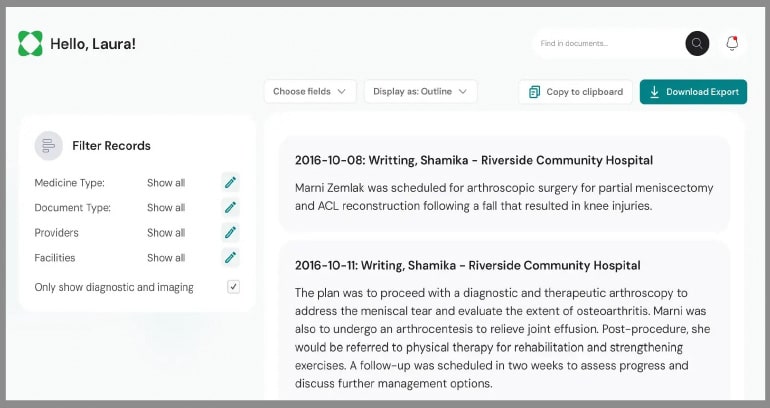Open the notifications bell

(x=732, y=43)
